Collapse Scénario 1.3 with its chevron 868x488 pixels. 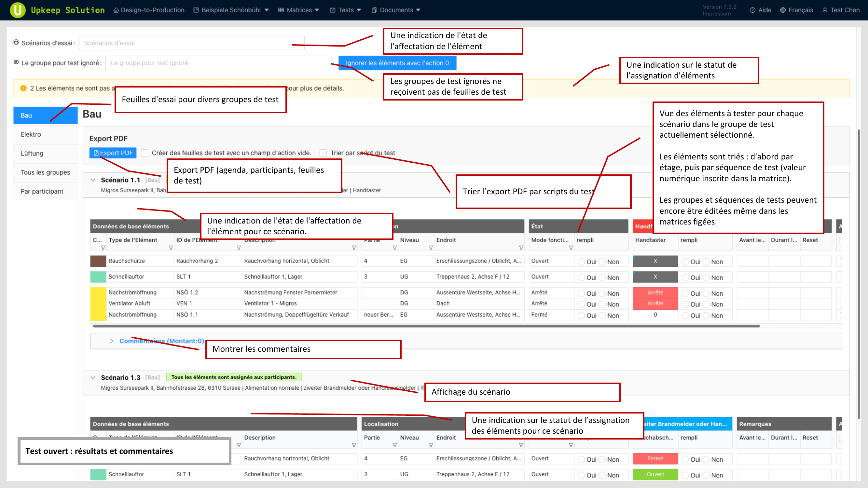(93, 377)
